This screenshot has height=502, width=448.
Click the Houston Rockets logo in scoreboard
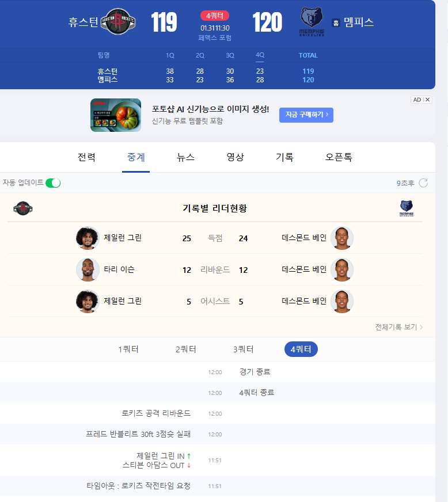tap(118, 21)
